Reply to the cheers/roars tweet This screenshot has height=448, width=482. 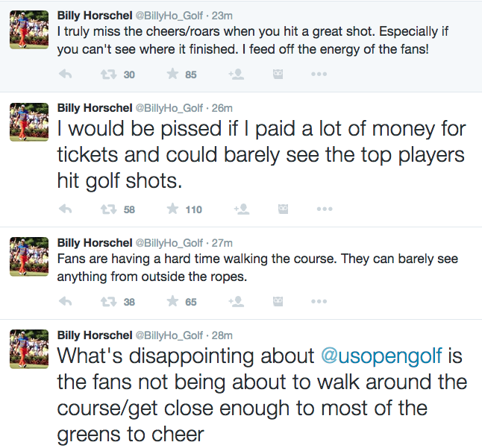[x=66, y=75]
